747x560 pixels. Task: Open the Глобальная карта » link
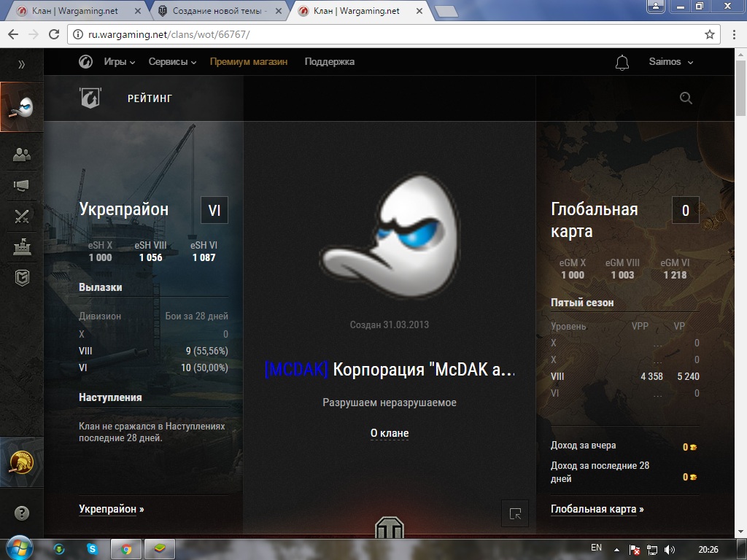tap(597, 509)
